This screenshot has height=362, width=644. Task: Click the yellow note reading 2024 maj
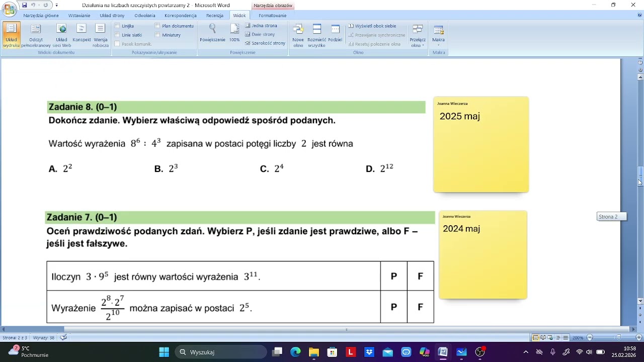click(483, 255)
